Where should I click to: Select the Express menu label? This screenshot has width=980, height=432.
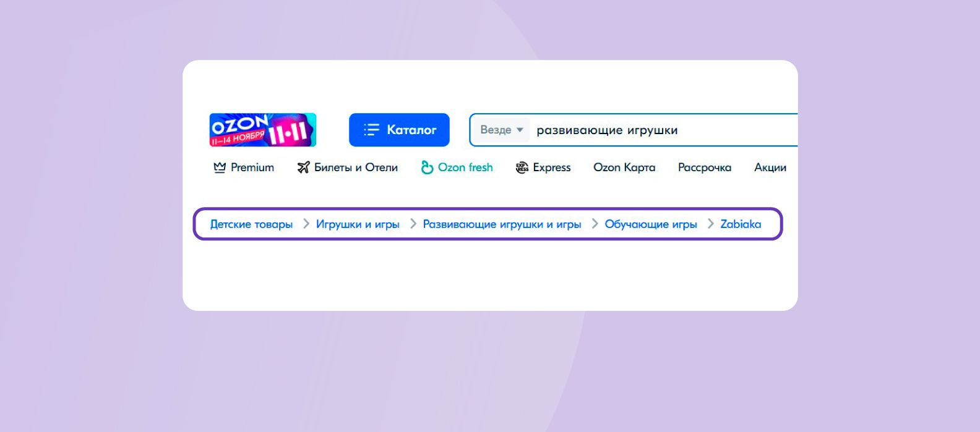point(552,167)
